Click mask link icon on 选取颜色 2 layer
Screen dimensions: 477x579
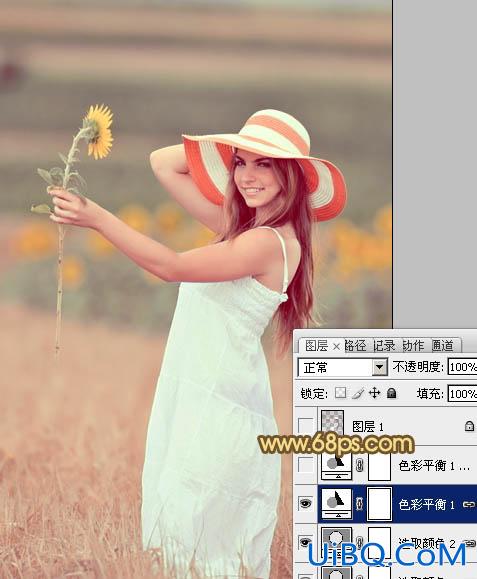tap(359, 543)
